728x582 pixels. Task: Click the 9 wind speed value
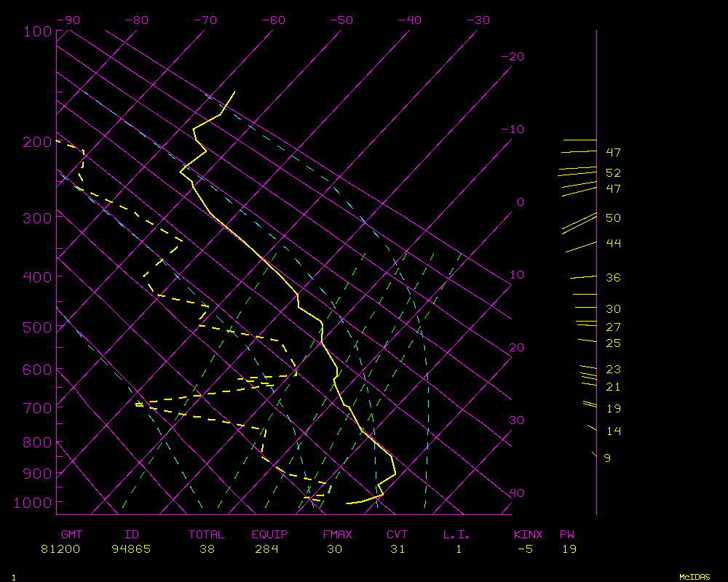[608, 458]
